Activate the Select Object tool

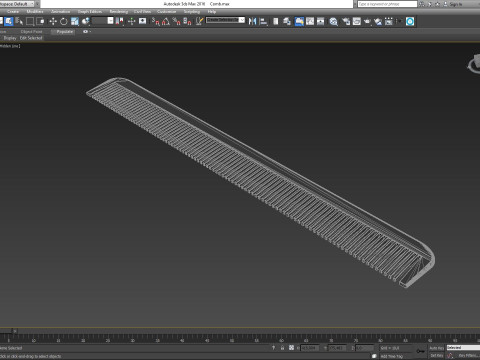pyautogui.click(x=8, y=21)
